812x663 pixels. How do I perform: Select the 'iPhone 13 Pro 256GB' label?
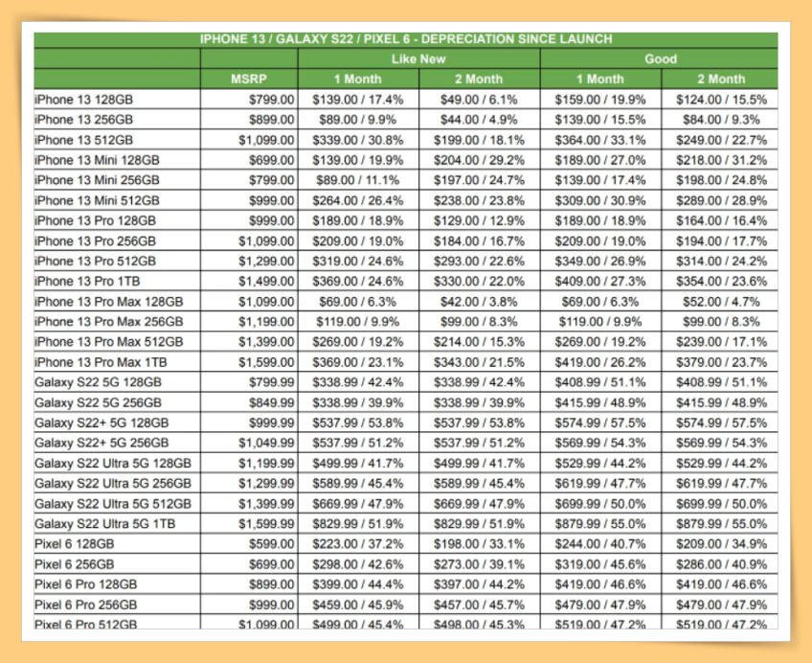click(96, 241)
